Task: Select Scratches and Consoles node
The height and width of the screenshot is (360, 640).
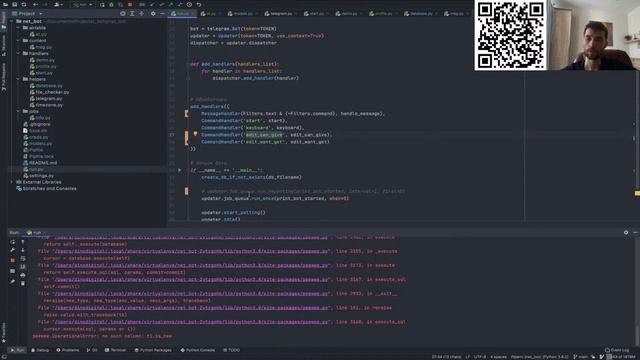Action: (x=49, y=189)
